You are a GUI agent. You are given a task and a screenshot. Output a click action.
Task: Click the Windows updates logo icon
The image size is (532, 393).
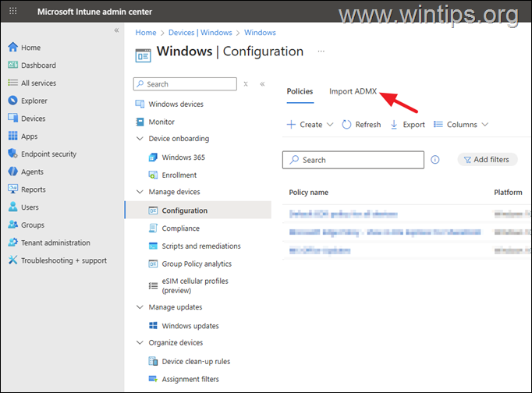153,325
